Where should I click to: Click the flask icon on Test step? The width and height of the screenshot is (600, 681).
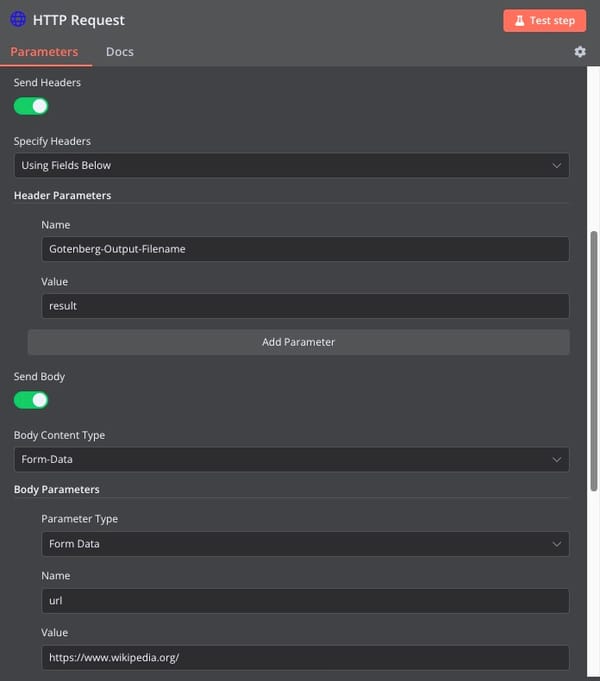point(519,20)
